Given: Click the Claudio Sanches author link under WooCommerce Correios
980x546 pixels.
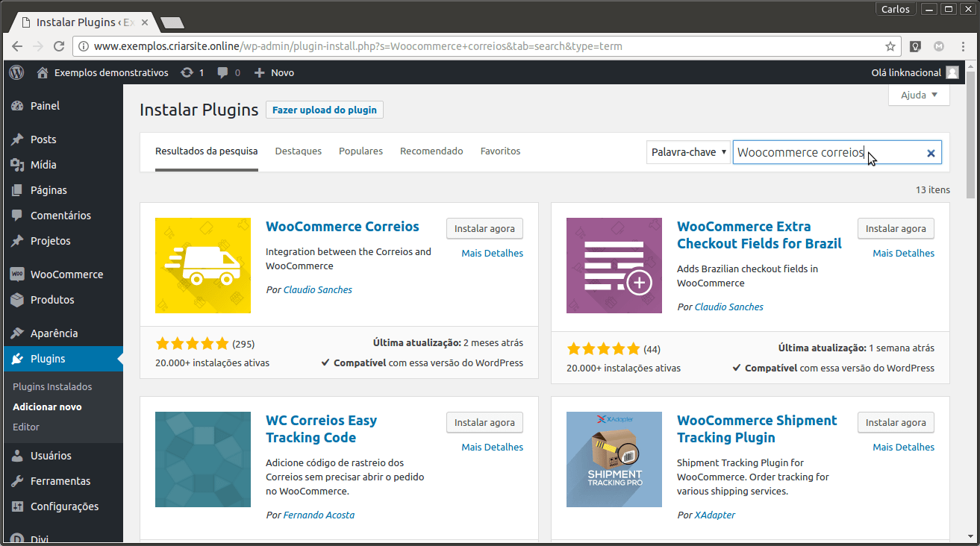Looking at the screenshot, I should (x=317, y=289).
